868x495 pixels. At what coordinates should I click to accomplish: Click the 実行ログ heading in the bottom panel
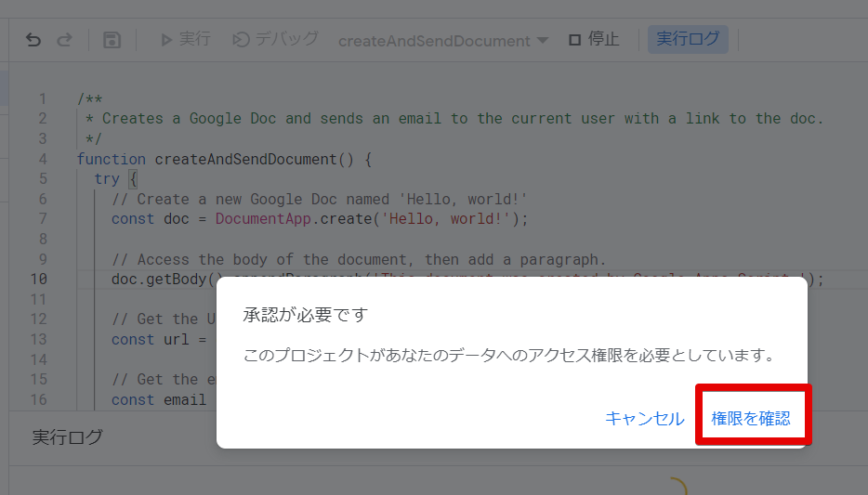click(x=68, y=436)
